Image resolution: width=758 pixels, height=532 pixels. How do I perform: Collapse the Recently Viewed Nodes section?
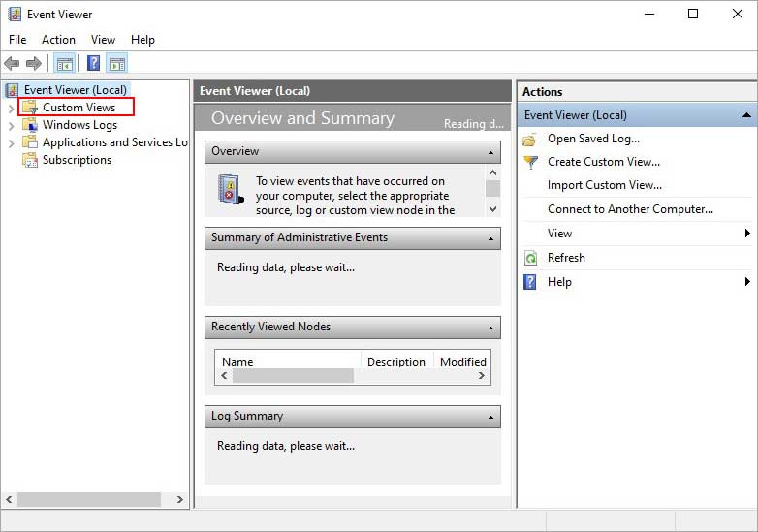tap(490, 329)
